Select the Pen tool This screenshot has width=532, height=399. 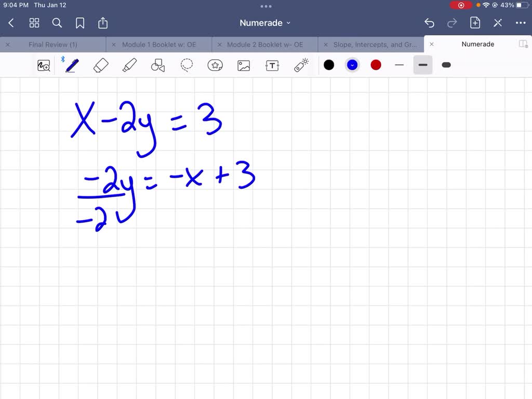pyautogui.click(x=72, y=65)
